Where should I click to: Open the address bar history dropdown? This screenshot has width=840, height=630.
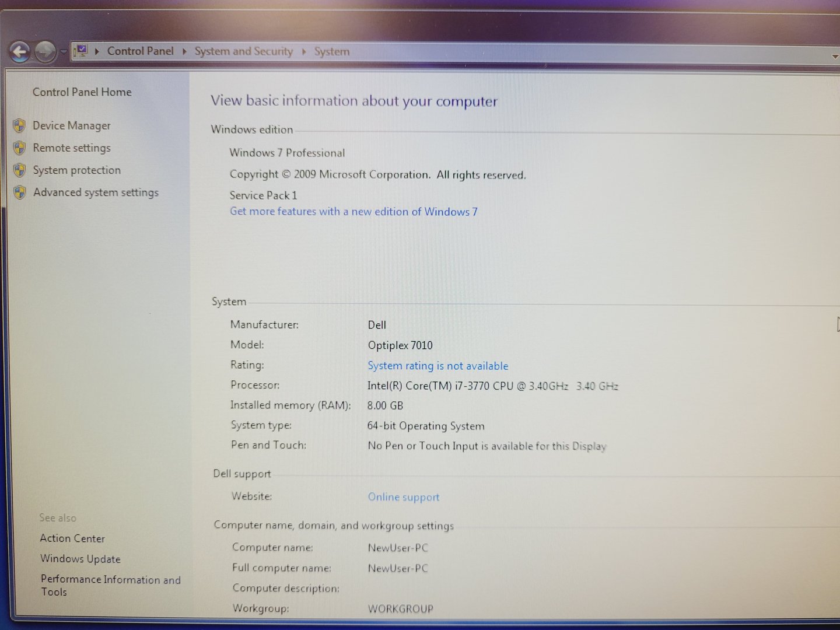(x=835, y=57)
